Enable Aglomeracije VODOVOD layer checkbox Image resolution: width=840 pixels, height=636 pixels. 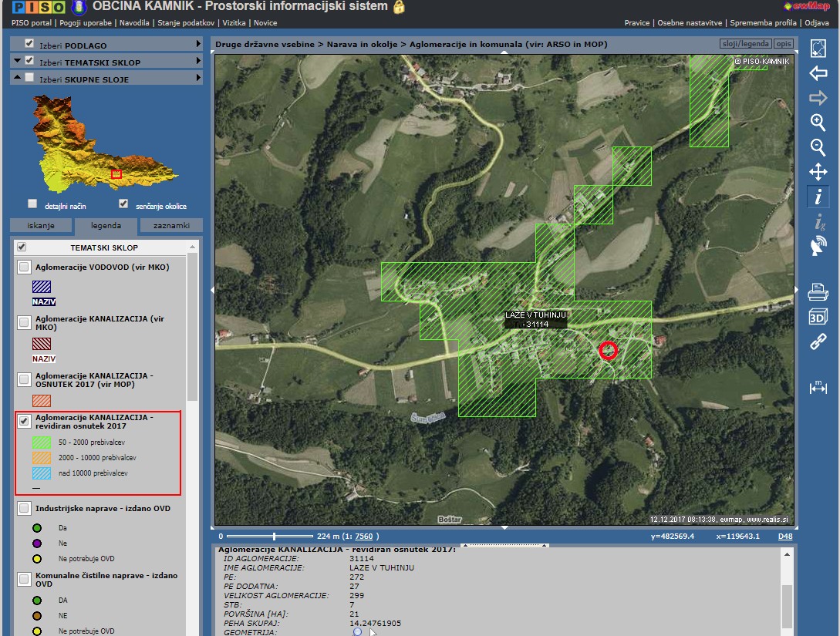25,268
